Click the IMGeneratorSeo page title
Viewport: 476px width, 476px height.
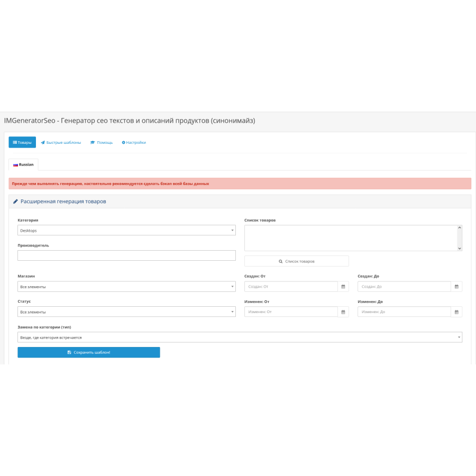[x=130, y=121]
